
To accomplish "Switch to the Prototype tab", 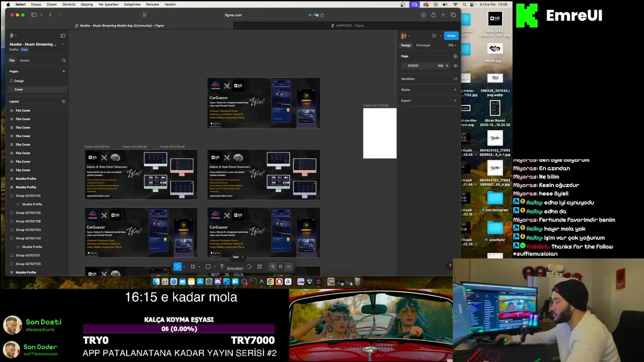I will coord(423,45).
